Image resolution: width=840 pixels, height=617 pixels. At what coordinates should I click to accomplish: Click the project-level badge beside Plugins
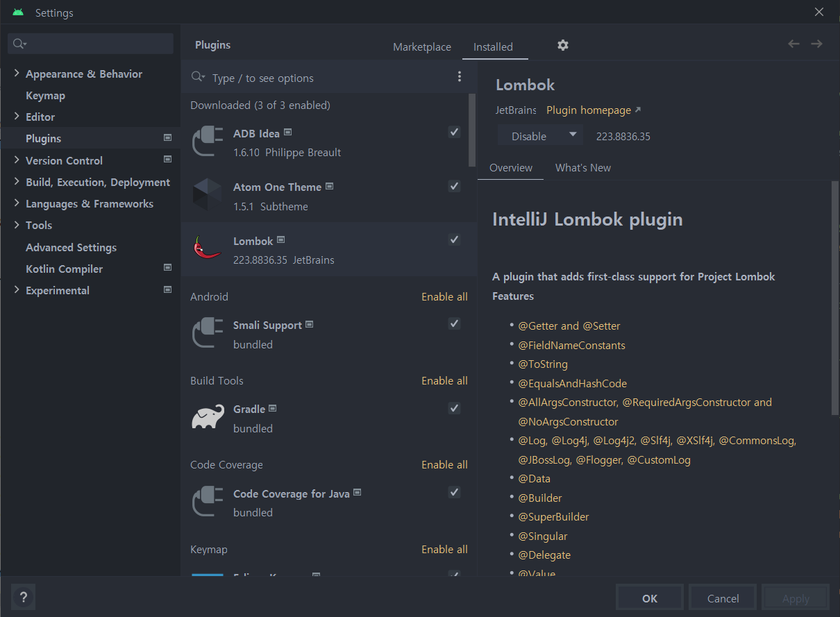pos(167,138)
